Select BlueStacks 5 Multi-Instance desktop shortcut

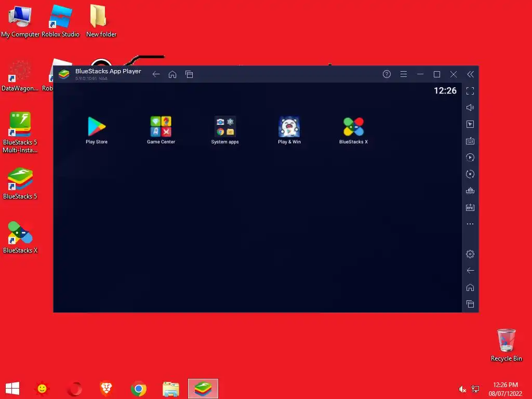click(x=20, y=132)
